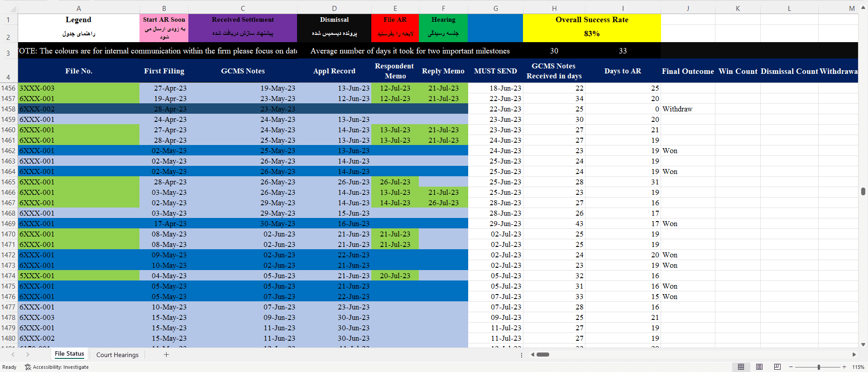
Task: Select row 1480 header
Action: pos(9,338)
